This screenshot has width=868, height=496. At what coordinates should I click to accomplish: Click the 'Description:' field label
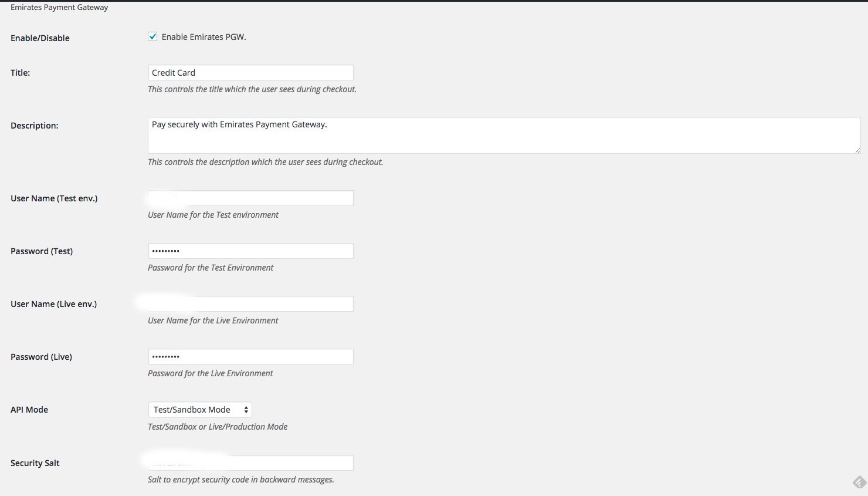[35, 126]
